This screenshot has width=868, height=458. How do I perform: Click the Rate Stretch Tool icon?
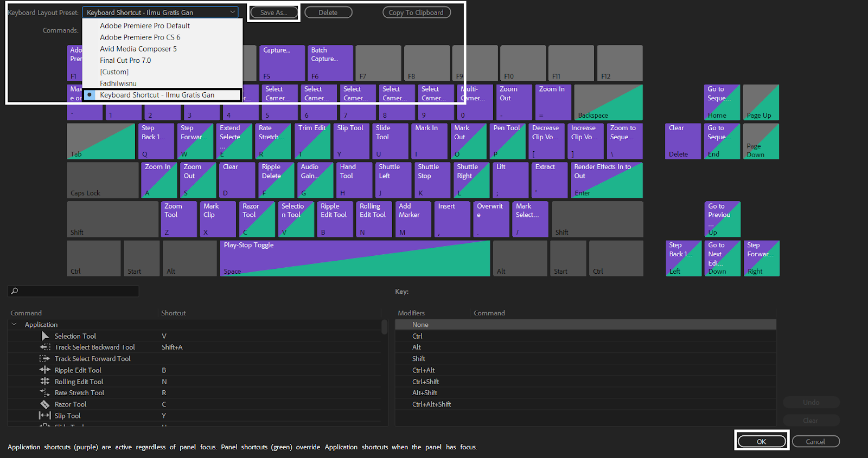(45, 393)
